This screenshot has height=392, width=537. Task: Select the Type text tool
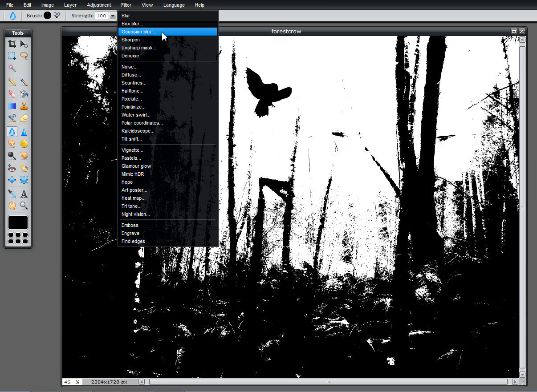click(24, 194)
